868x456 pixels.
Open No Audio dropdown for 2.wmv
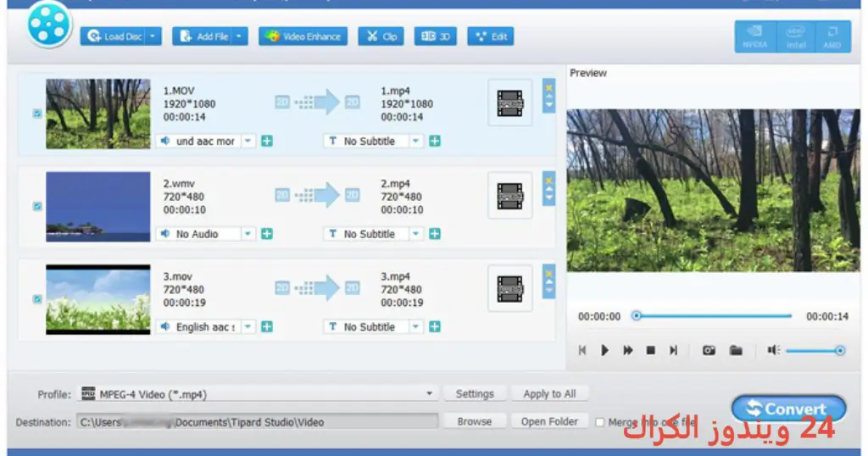tap(248, 234)
